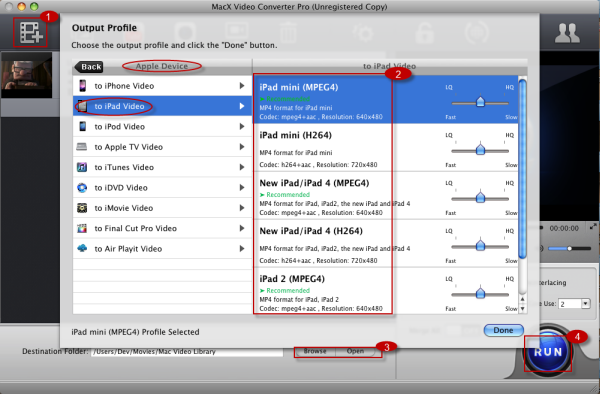Select to Air Playit Video category
600x394 pixels.
[x=162, y=249]
